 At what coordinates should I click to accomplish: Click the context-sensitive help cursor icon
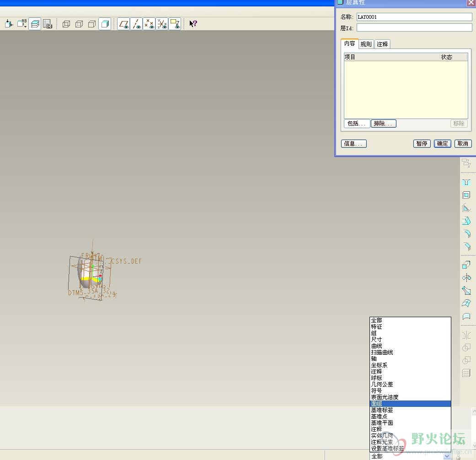tap(193, 24)
